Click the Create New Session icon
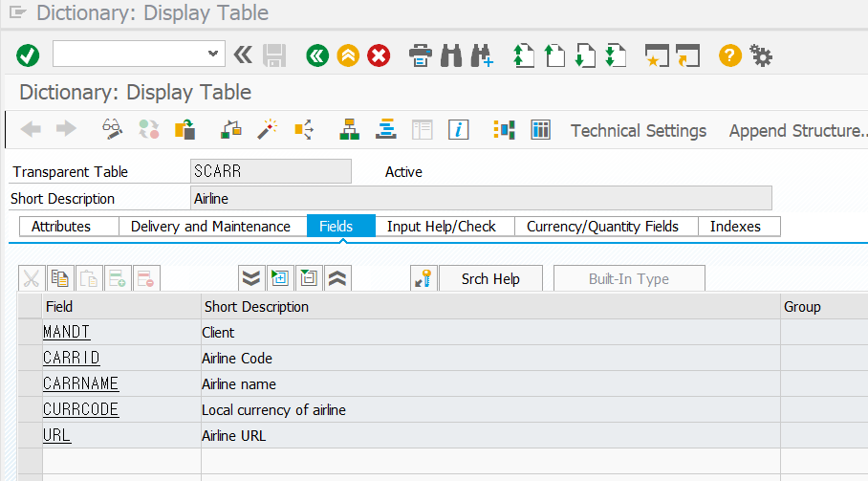Screen dimensions: 868x481 coord(657,55)
